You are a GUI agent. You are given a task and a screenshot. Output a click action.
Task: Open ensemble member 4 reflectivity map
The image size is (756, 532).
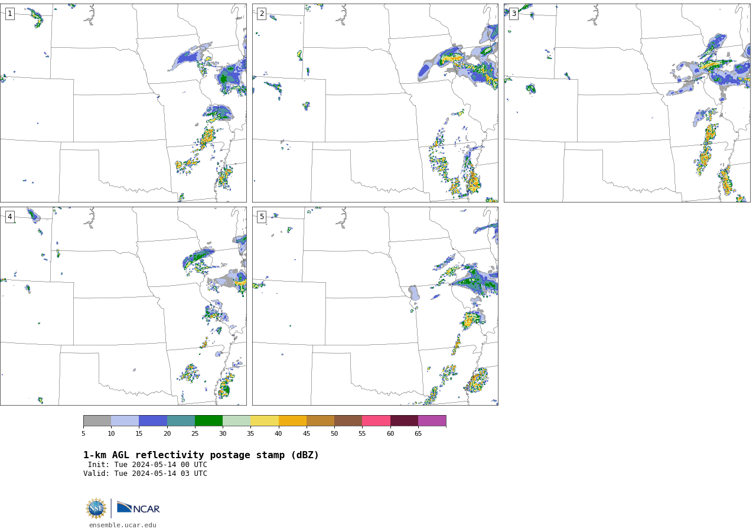coord(123,306)
